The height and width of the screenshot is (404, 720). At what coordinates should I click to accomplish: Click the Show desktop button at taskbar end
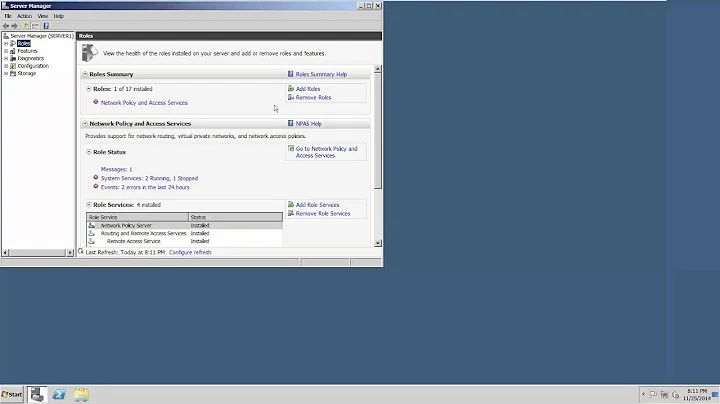[715, 394]
